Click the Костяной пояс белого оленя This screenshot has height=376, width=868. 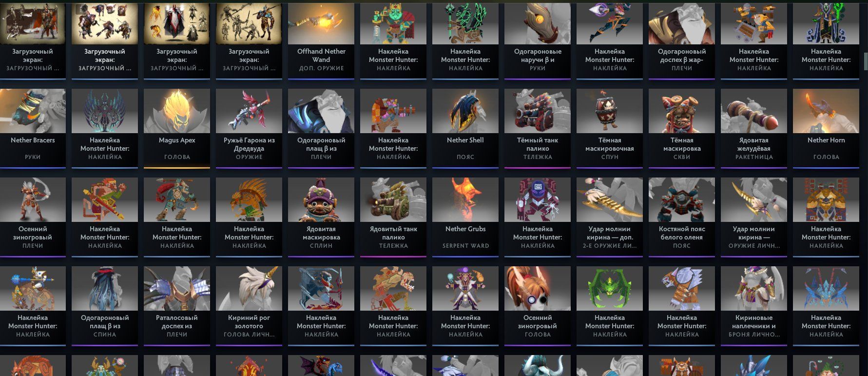682,217
